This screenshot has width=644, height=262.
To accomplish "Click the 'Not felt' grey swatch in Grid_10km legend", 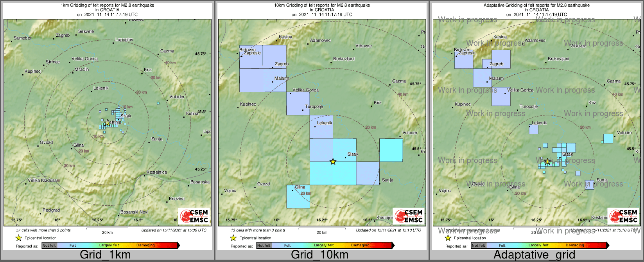I will pos(264,246).
